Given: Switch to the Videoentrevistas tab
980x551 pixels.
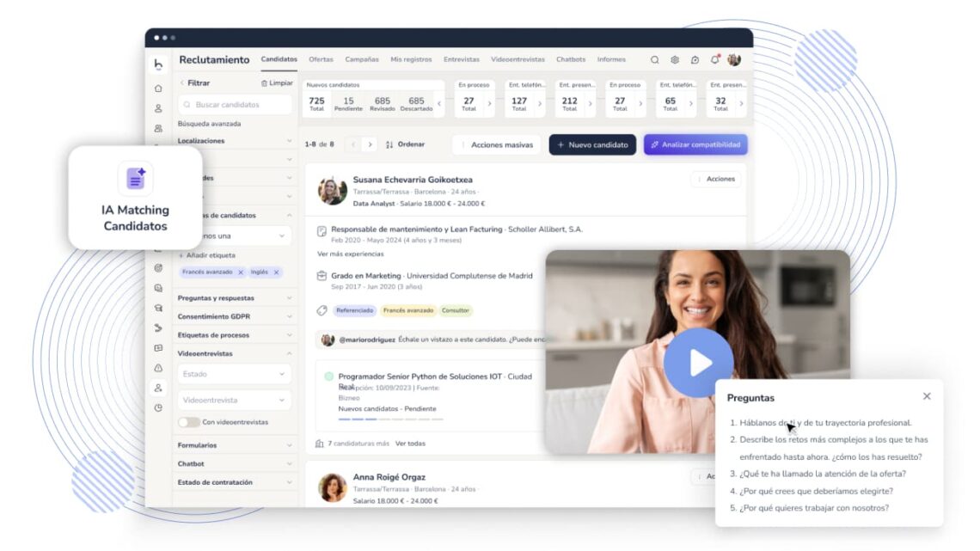Looking at the screenshot, I should (x=518, y=60).
